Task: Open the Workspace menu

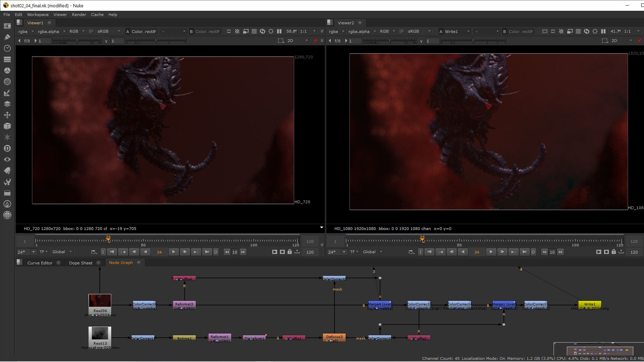Action: [38, 15]
